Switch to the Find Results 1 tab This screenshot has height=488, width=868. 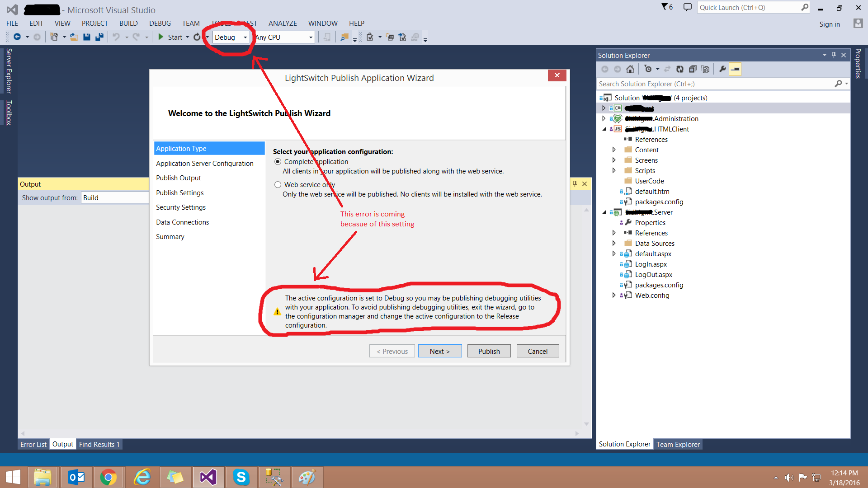click(x=99, y=444)
